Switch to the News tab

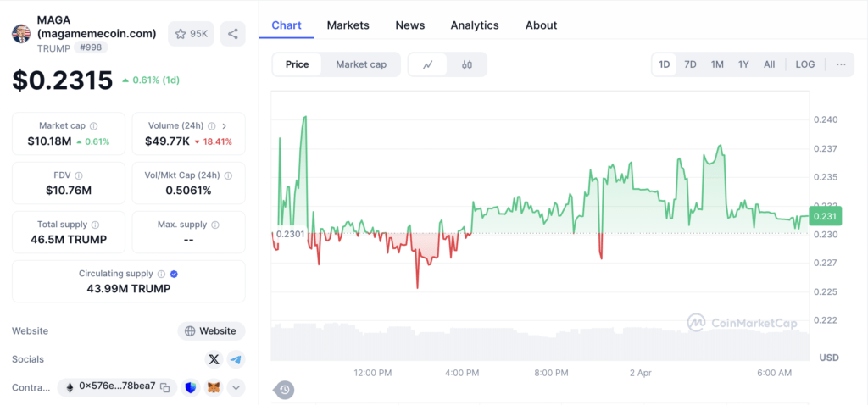(x=410, y=25)
